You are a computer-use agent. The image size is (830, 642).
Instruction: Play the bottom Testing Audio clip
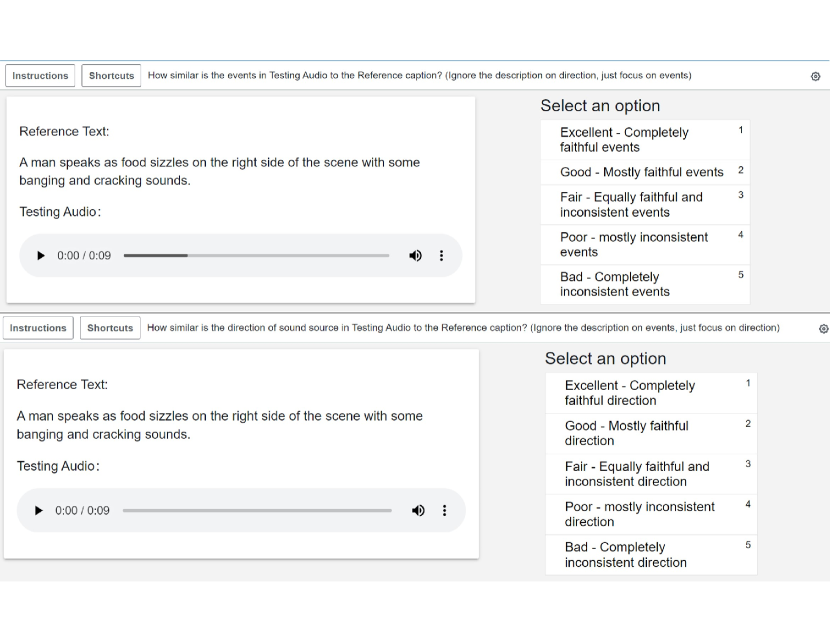click(x=39, y=511)
